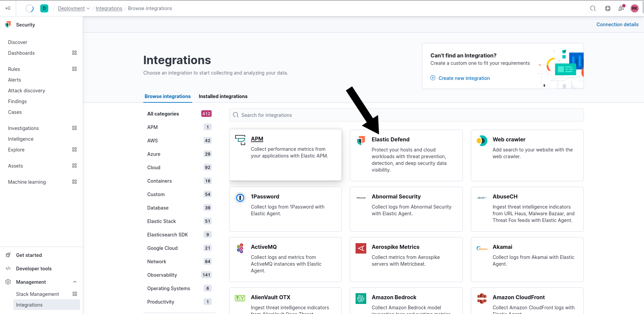Select the Elasticsearch SDK category
Screen dimensions: 644x314
[179, 235]
